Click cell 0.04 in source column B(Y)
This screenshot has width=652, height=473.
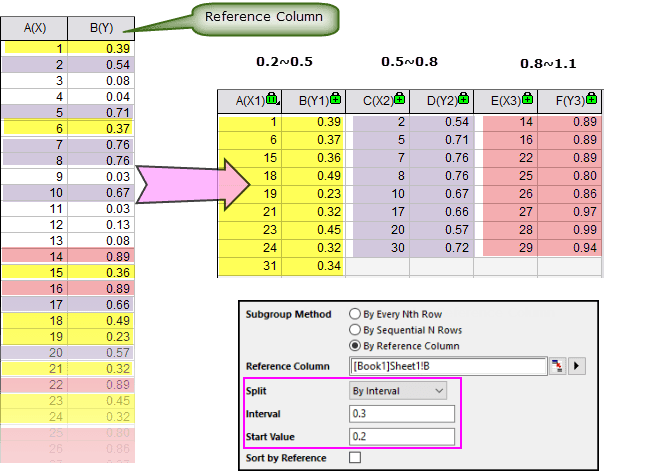[x=101, y=97]
